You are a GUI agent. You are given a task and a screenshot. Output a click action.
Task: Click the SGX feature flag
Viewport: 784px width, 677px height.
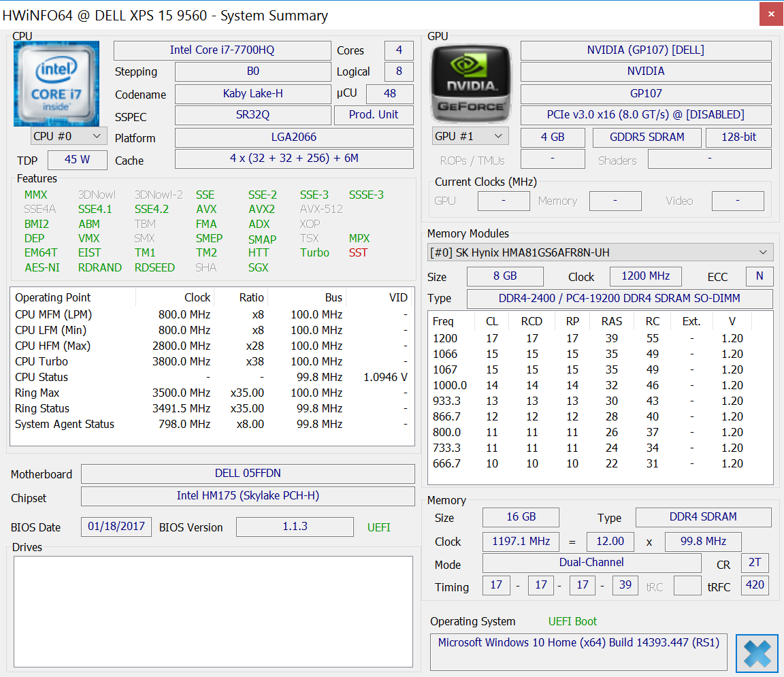click(258, 267)
